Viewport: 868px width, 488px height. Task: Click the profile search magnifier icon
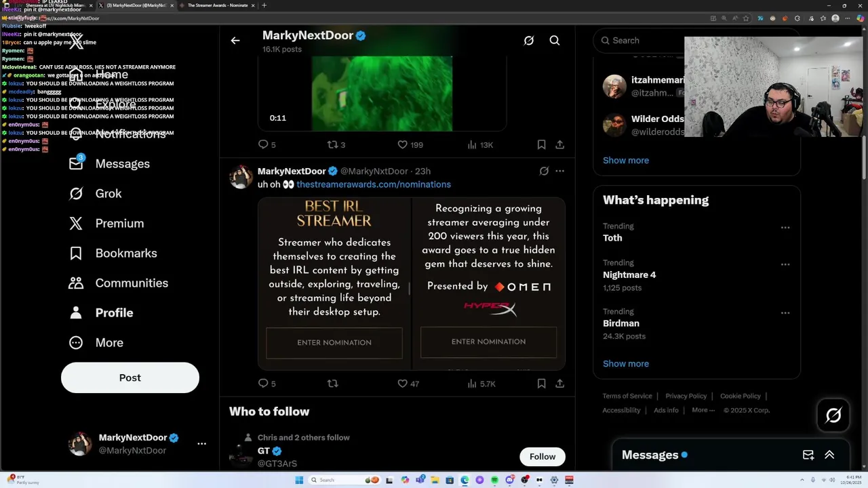click(555, 41)
